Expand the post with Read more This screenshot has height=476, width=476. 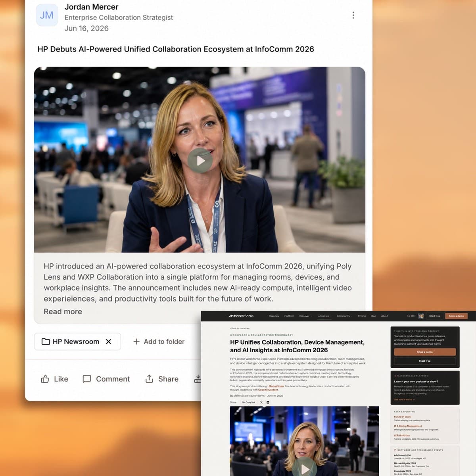(x=63, y=311)
